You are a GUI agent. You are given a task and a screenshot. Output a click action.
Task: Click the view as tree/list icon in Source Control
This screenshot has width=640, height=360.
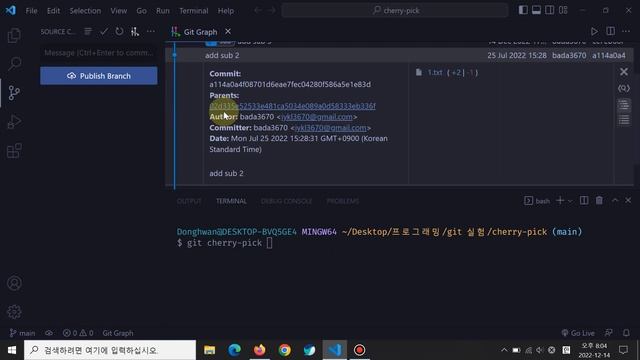click(88, 31)
